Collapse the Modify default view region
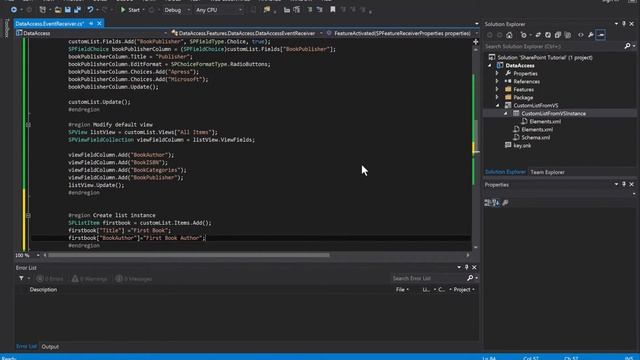This screenshot has width=640, height=360. (x=28, y=124)
